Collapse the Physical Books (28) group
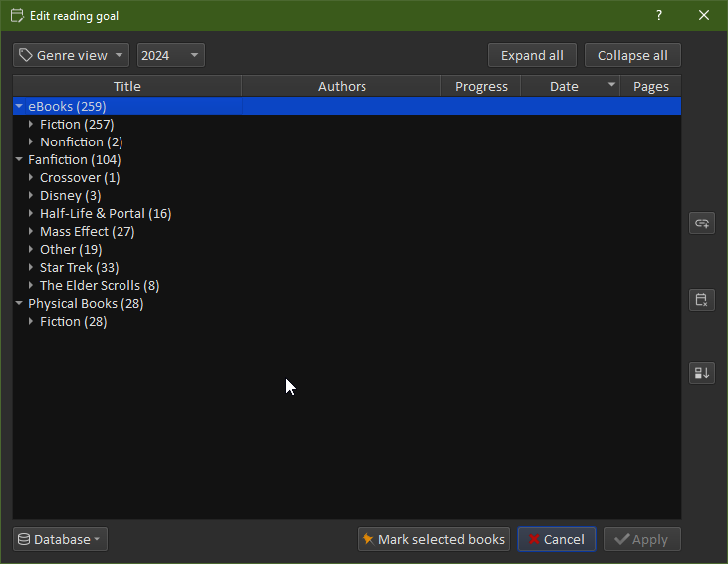Screen dimensions: 728x564 point(19,303)
